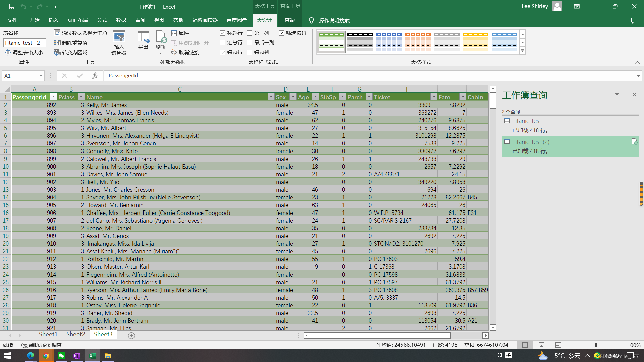
Task: Open the Properties (属性) icon in external data
Action: [x=174, y=33]
